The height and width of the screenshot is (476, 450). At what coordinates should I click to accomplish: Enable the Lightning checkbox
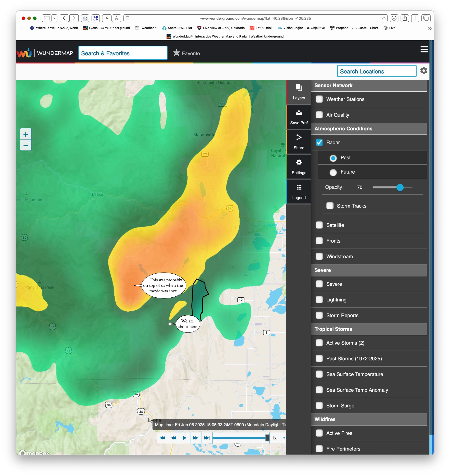319,300
